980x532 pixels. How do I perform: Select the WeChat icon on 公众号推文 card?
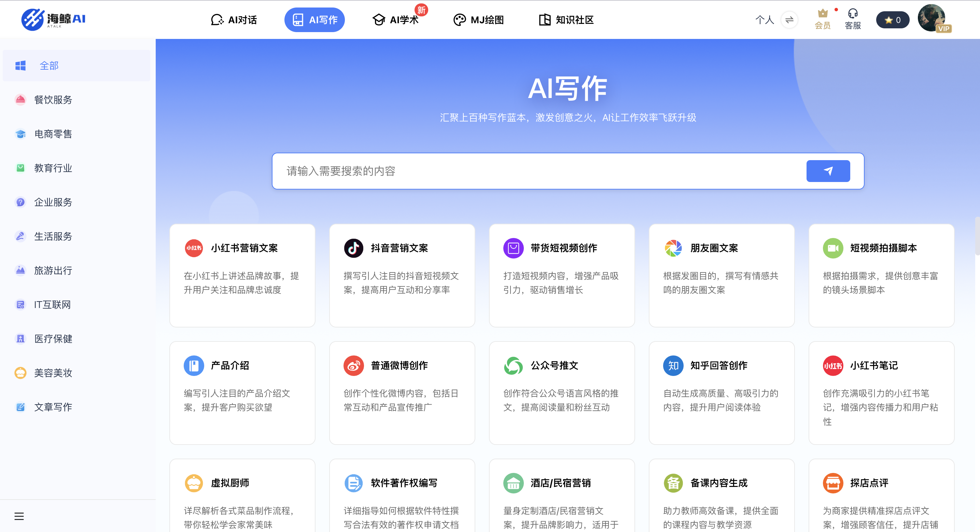(514, 365)
